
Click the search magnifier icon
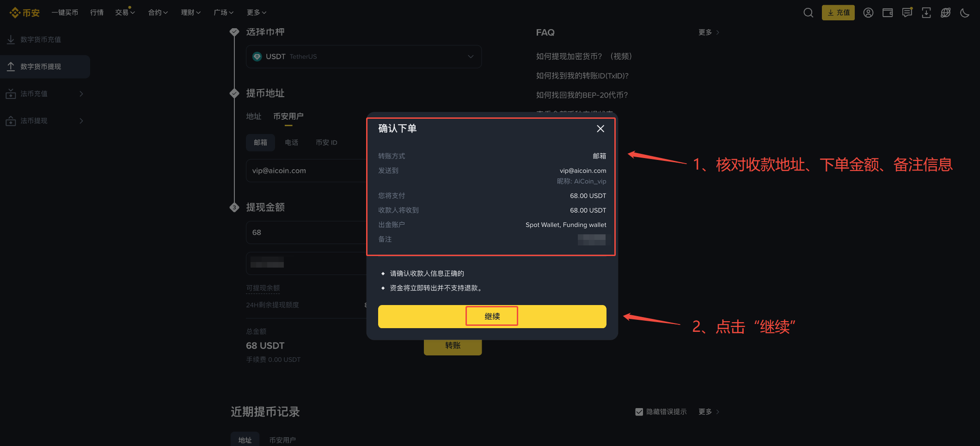pyautogui.click(x=808, y=12)
